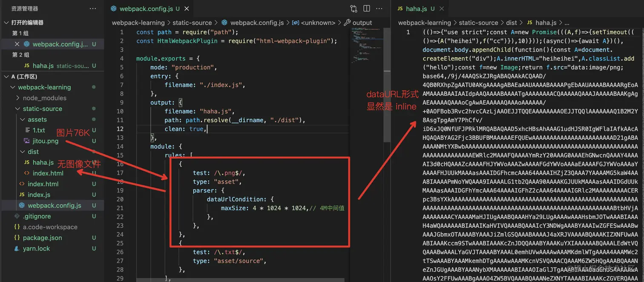Viewport: 644px width, 282px height.
Task: Click line number 1 in haha.js editor
Action: 408,32
